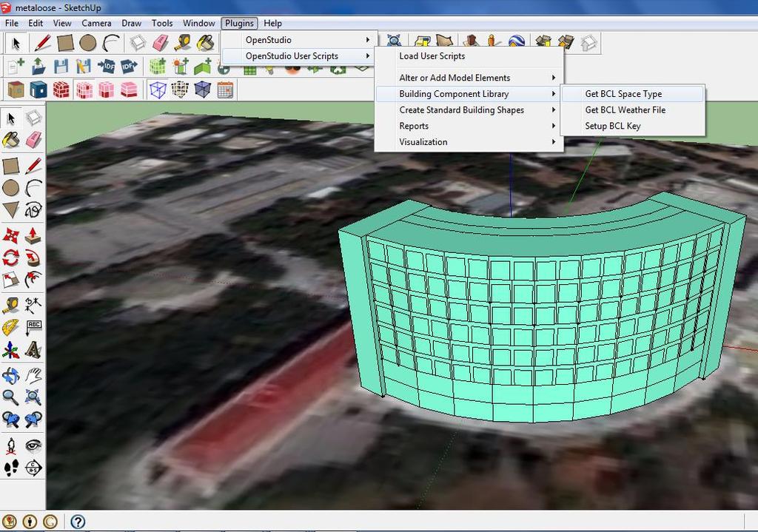Select the Polygon tool in left toolbar

[x=10, y=209]
